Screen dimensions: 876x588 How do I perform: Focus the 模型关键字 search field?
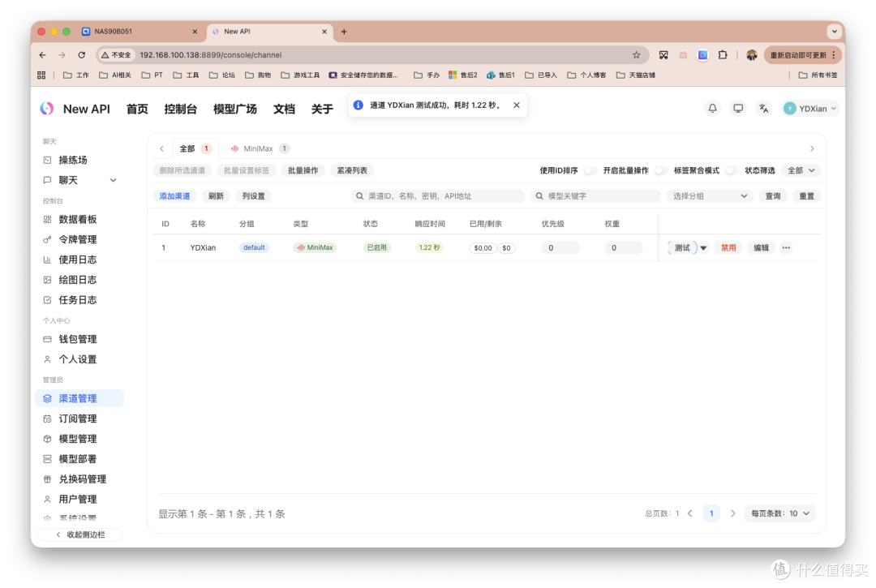(595, 196)
